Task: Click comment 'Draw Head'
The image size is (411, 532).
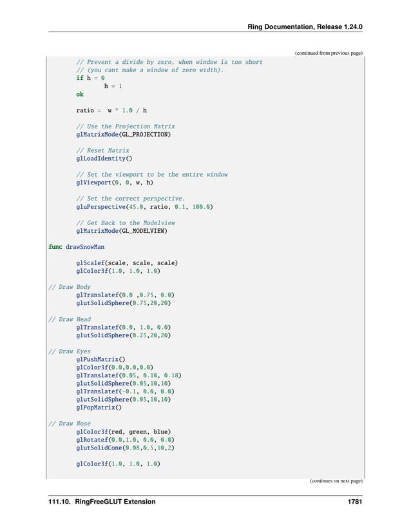Action: coord(70,319)
